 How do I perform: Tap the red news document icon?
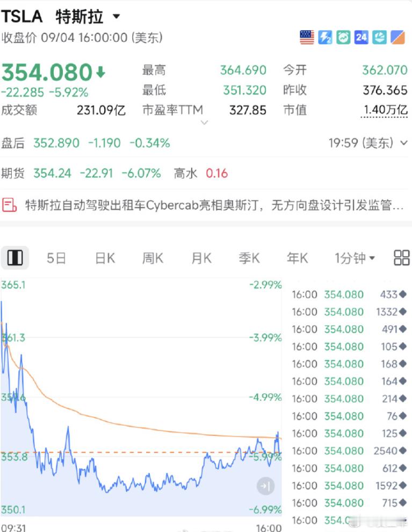click(x=9, y=205)
